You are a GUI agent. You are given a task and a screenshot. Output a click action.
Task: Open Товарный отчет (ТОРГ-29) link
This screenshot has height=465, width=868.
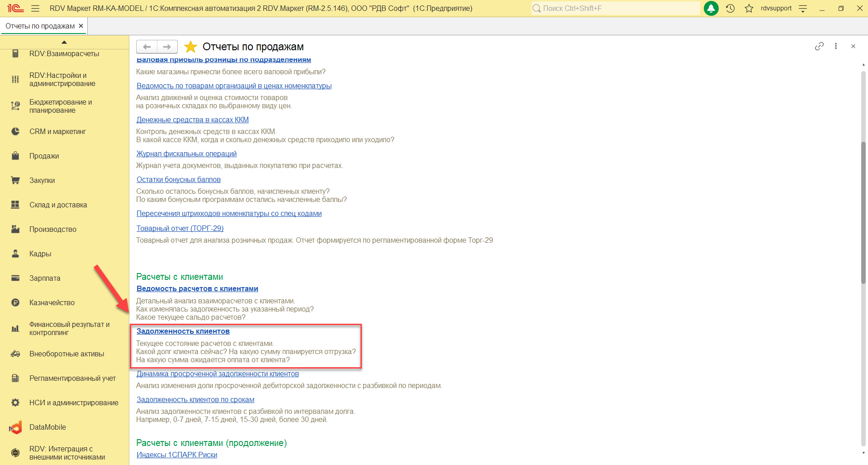(x=180, y=228)
